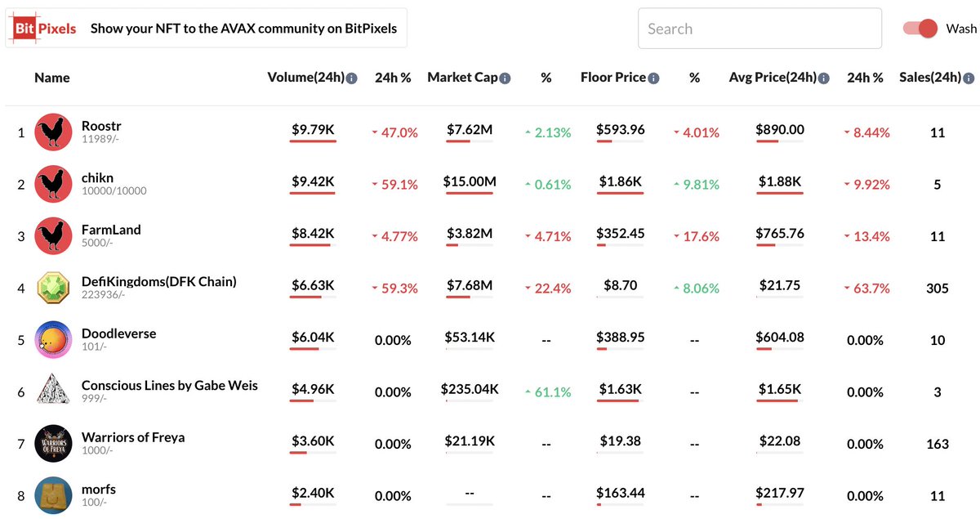The image size is (980, 519).
Task: Click the Show your NFT promo banner
Action: pos(206,29)
